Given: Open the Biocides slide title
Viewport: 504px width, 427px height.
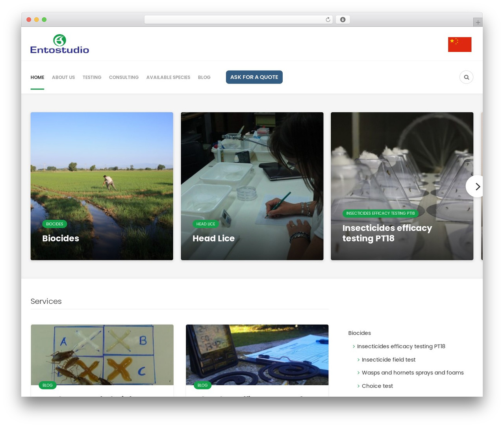Looking at the screenshot, I should click(x=61, y=238).
